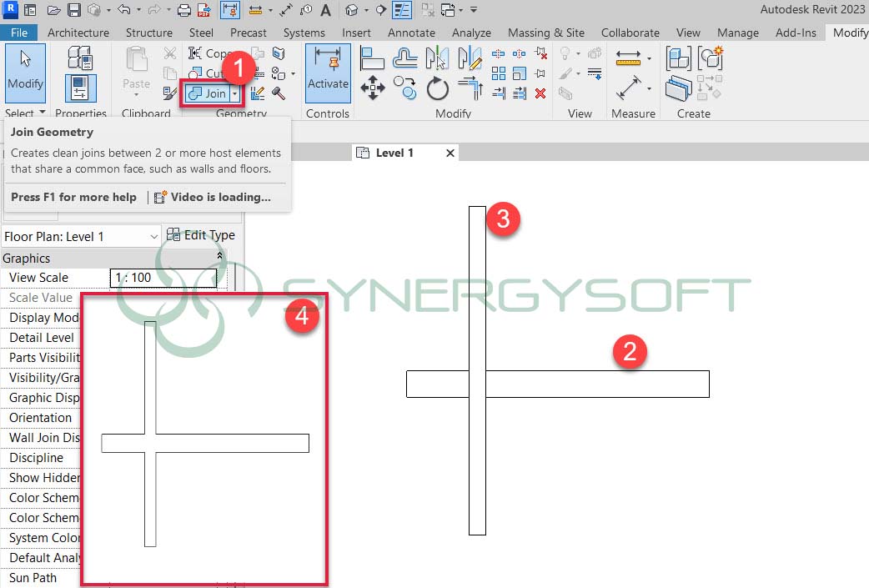This screenshot has height=588, width=869.
Task: Click the View Scale value field 1:100
Action: 163,278
